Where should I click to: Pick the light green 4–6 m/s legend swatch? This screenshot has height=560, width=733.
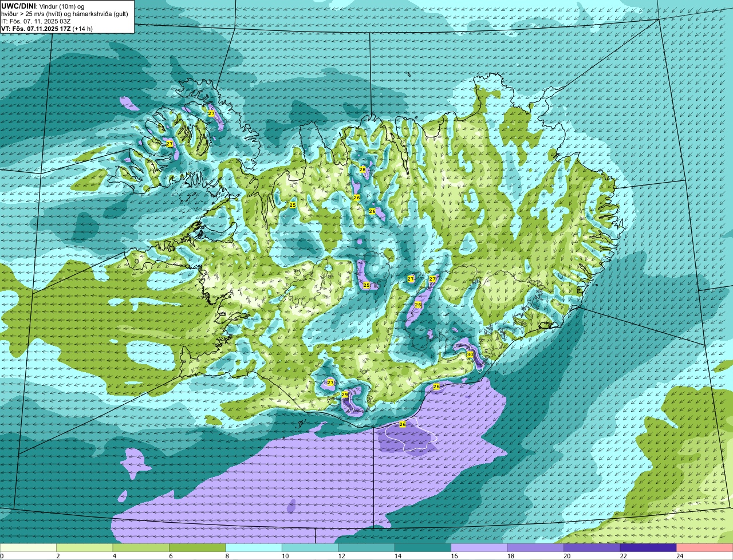click(142, 548)
